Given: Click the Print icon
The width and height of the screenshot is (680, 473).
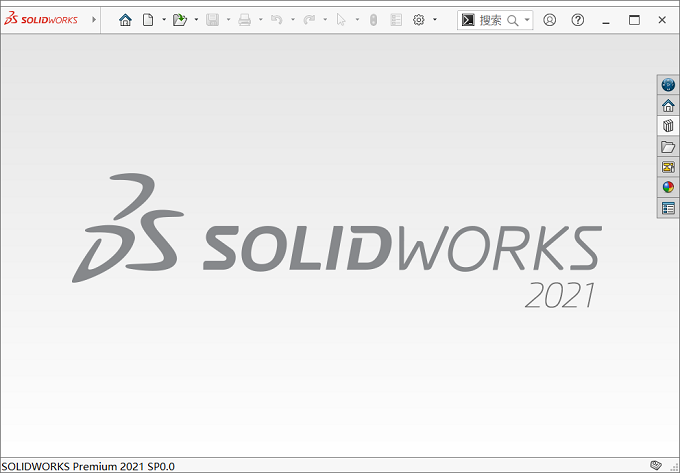Looking at the screenshot, I should coord(245,20).
